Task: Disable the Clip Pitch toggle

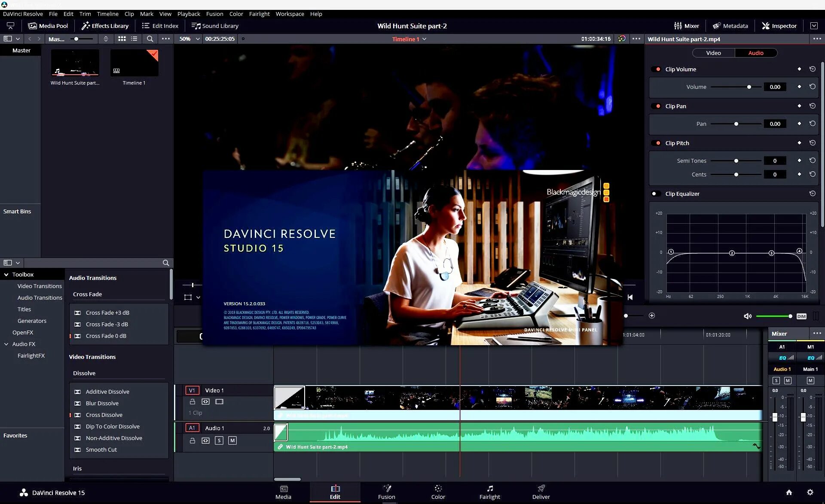Action: pos(656,143)
